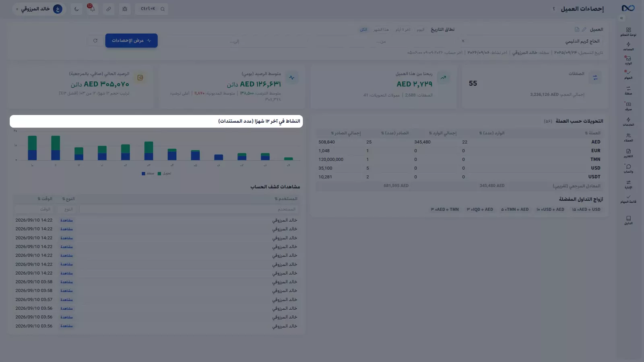Sort views table by الوقت column
644x362 pixels.
click(45, 199)
